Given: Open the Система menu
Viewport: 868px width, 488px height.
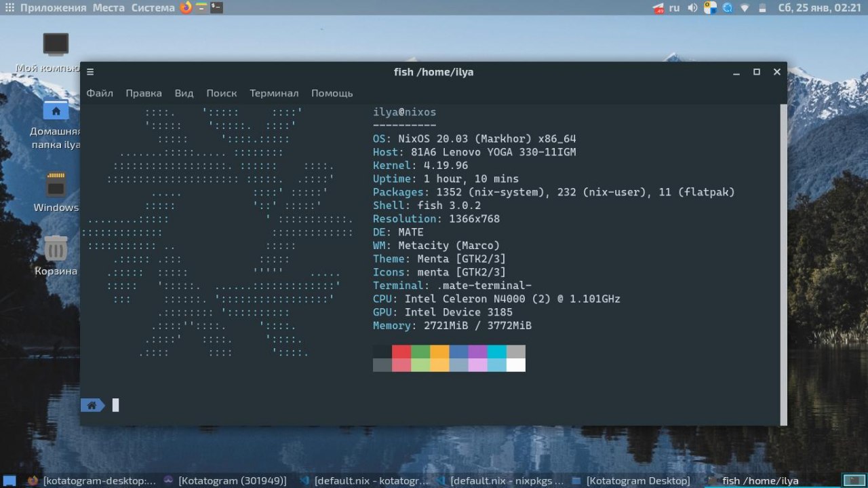Looking at the screenshot, I should (x=153, y=8).
